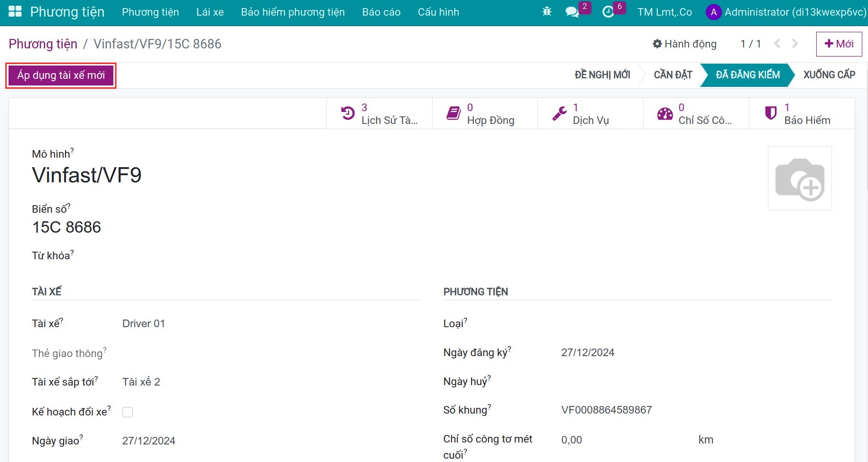Viewport: 868px width, 462px height.
Task: Click the bug debug tools icon
Action: tap(547, 12)
